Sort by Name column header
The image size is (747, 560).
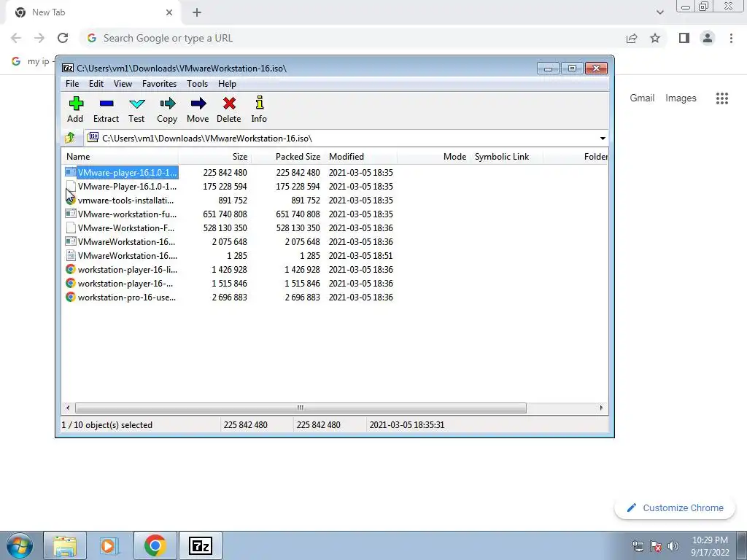tap(120, 157)
